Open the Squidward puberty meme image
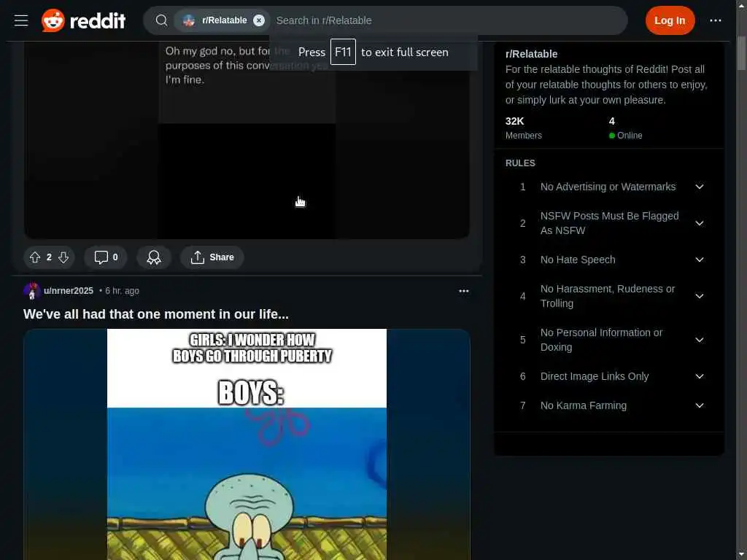Screen dimensions: 747x560 coord(247,444)
